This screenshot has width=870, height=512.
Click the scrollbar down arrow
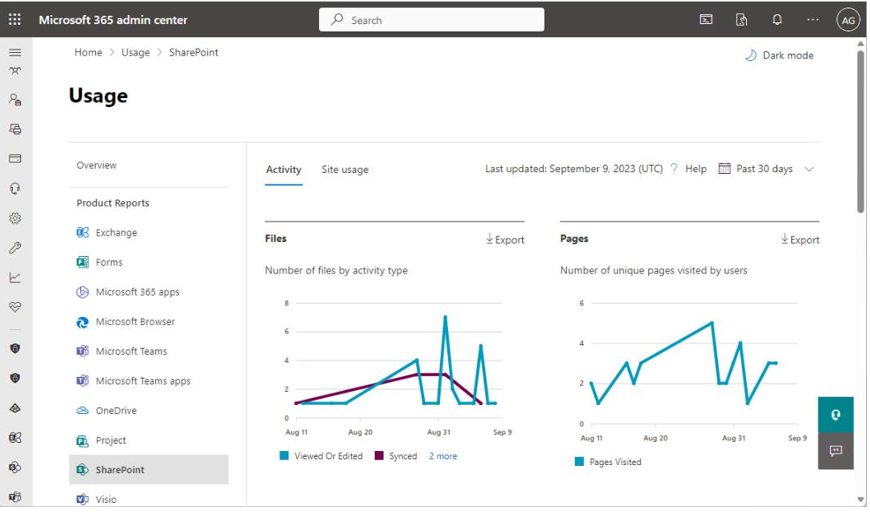coord(861,499)
